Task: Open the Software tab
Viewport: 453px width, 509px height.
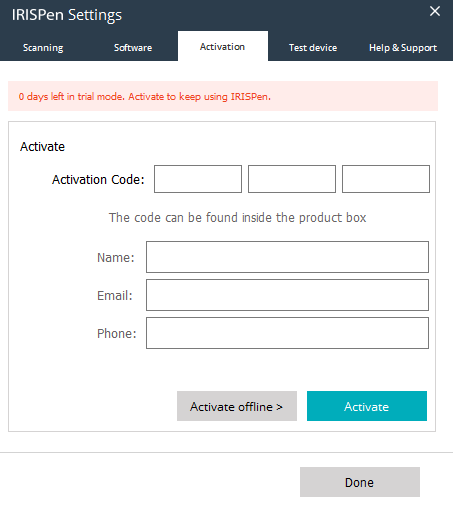Action: pyautogui.click(x=133, y=48)
